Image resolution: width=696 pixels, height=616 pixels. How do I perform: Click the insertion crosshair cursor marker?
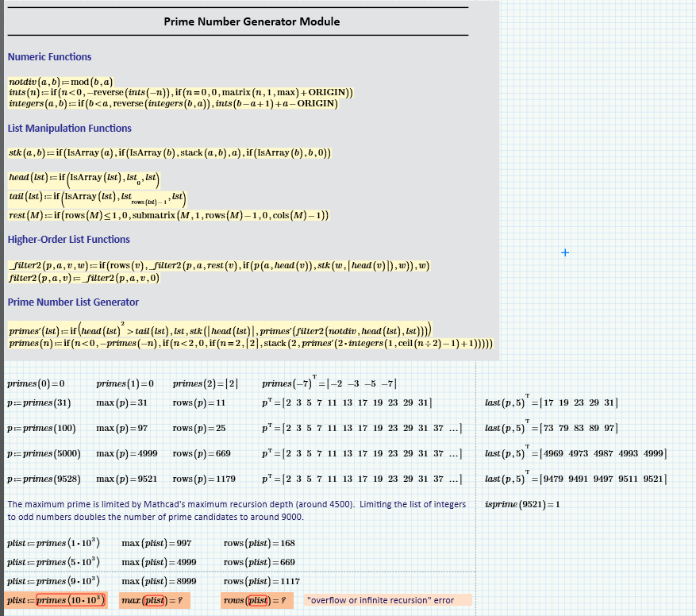click(x=565, y=252)
